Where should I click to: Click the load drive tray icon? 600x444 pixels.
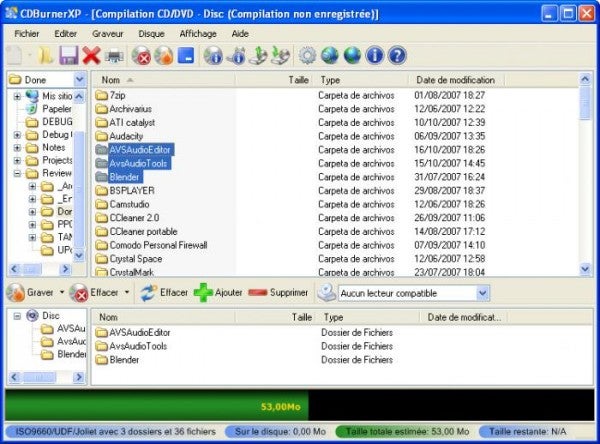pyautogui.click(x=280, y=56)
